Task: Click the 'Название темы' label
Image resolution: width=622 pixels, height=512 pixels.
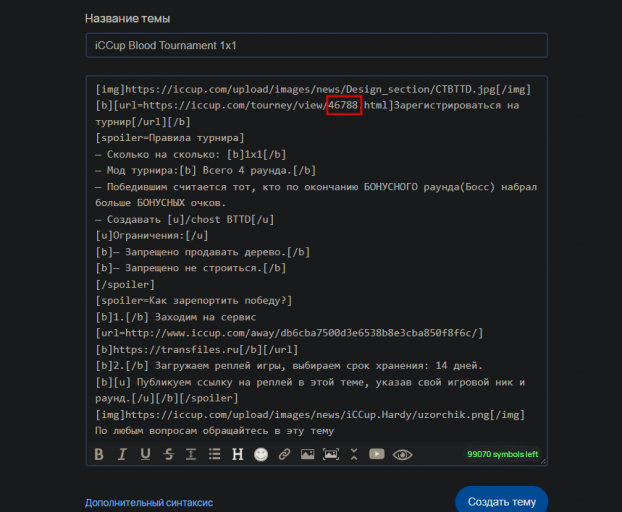Action: pyautogui.click(x=127, y=19)
